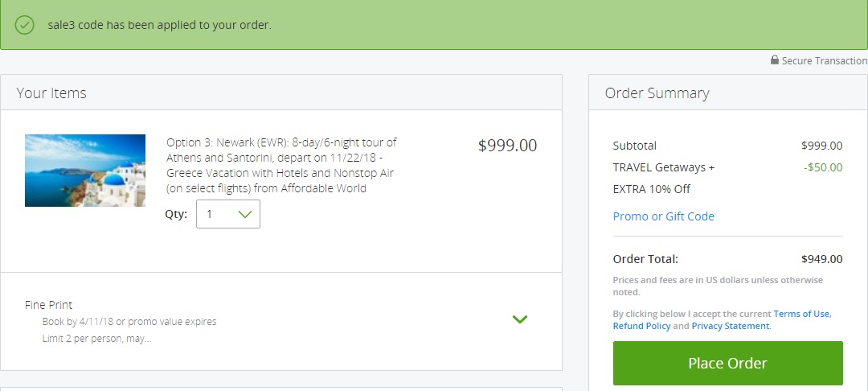The height and width of the screenshot is (391, 868).
Task: Click the -$50.00 discount amount
Action: tap(823, 167)
